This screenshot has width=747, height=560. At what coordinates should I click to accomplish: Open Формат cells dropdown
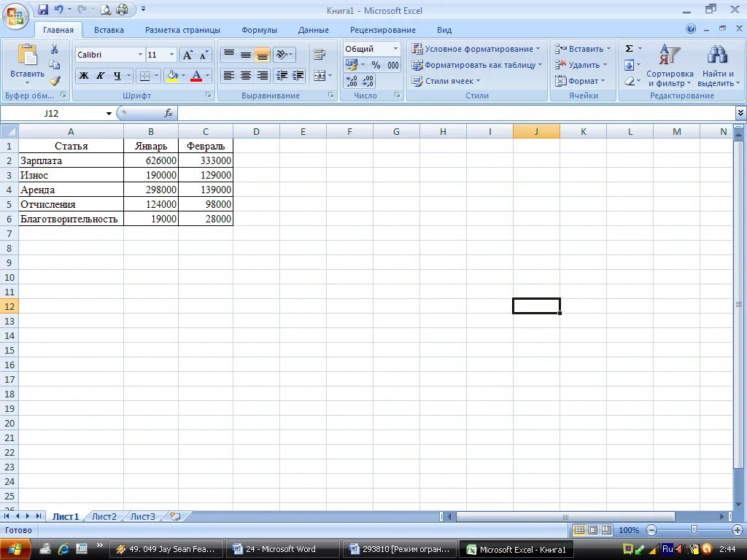click(x=580, y=81)
